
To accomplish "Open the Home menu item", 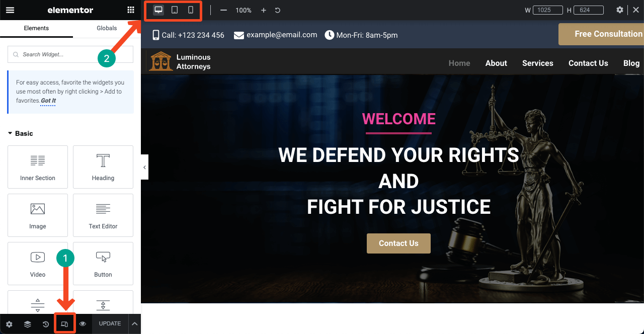I will pyautogui.click(x=459, y=63).
